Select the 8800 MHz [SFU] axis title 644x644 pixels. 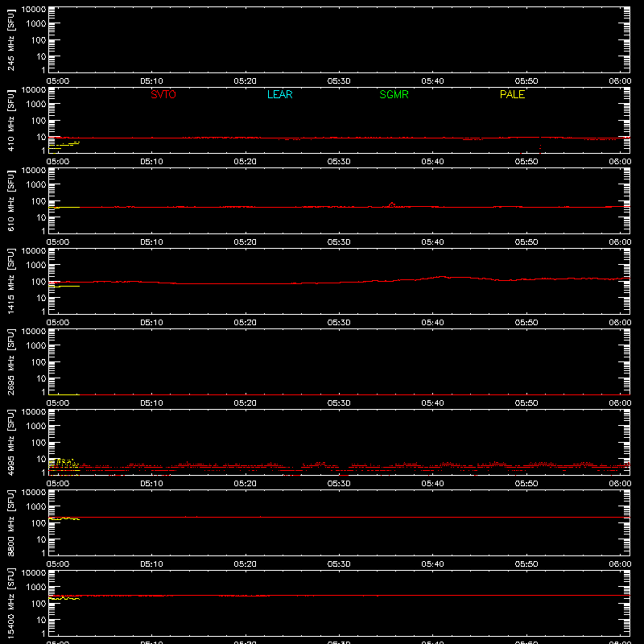pyautogui.click(x=10, y=522)
